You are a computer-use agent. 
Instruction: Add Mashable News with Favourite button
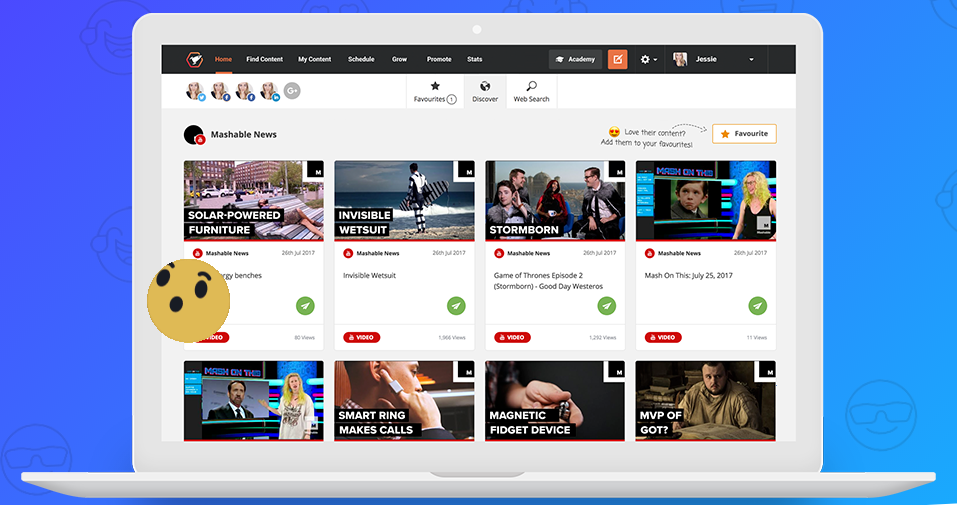(x=744, y=134)
